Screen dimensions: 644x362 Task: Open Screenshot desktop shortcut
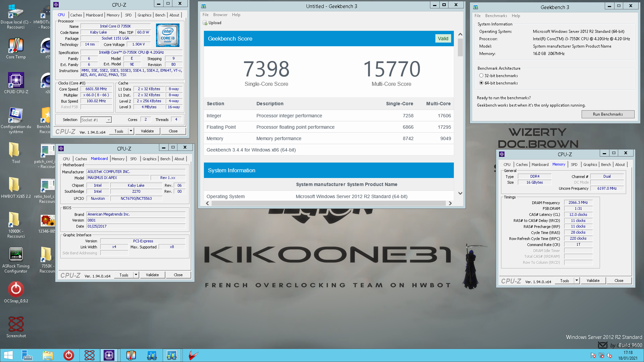point(16,327)
